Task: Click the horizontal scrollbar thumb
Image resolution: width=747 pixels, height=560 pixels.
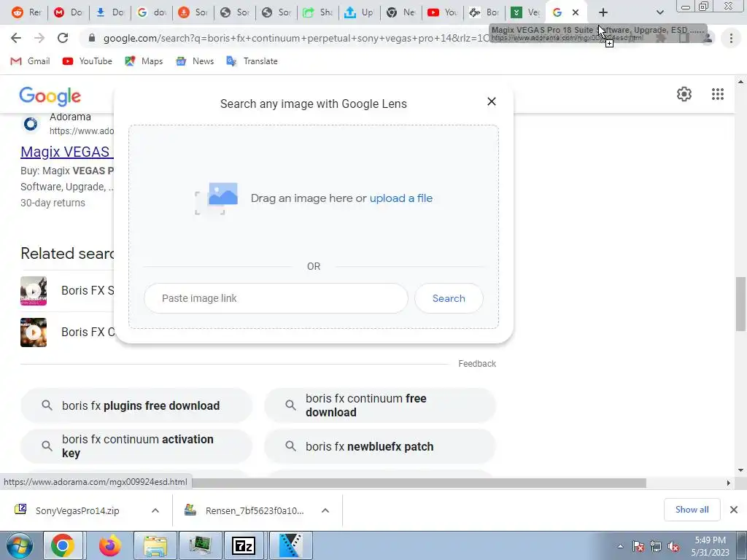Action: point(419,483)
